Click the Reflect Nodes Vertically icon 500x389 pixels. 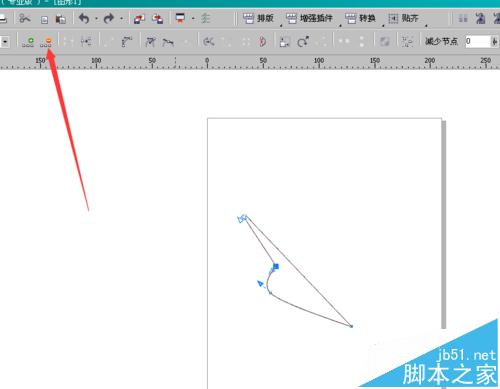(x=362, y=42)
